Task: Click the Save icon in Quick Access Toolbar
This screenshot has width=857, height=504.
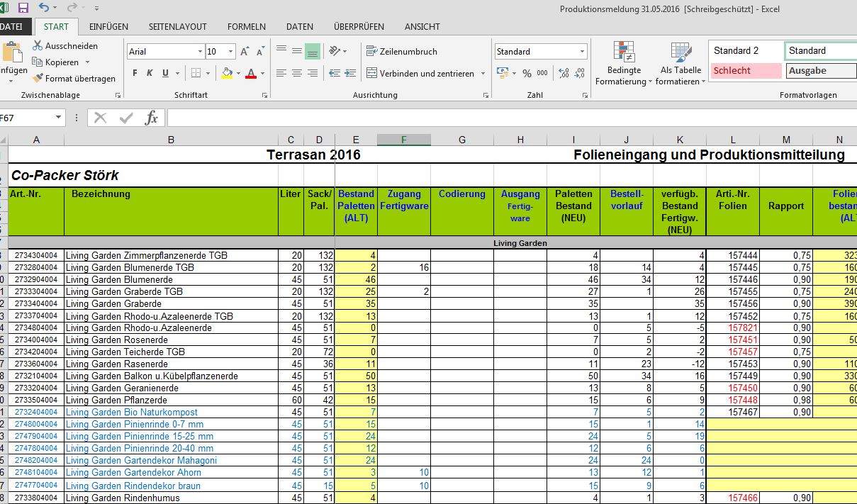Action: click(x=23, y=6)
